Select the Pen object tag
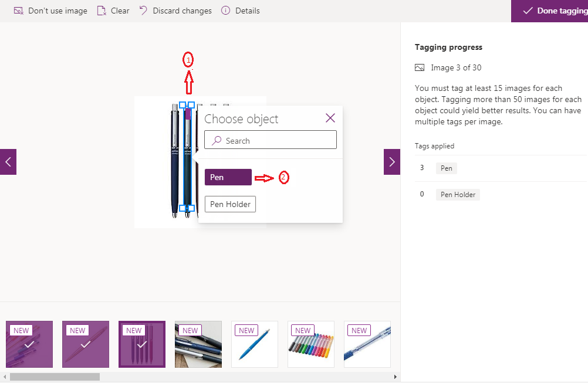 coord(228,177)
